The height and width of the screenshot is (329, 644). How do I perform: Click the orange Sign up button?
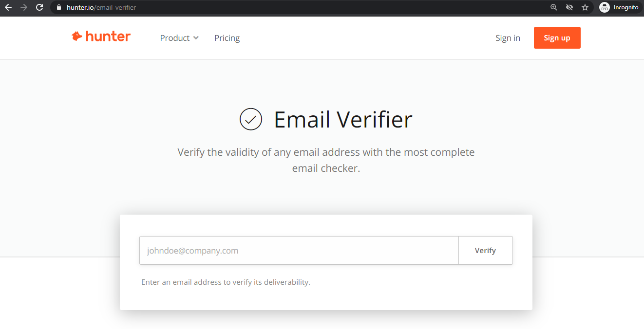pyautogui.click(x=557, y=38)
